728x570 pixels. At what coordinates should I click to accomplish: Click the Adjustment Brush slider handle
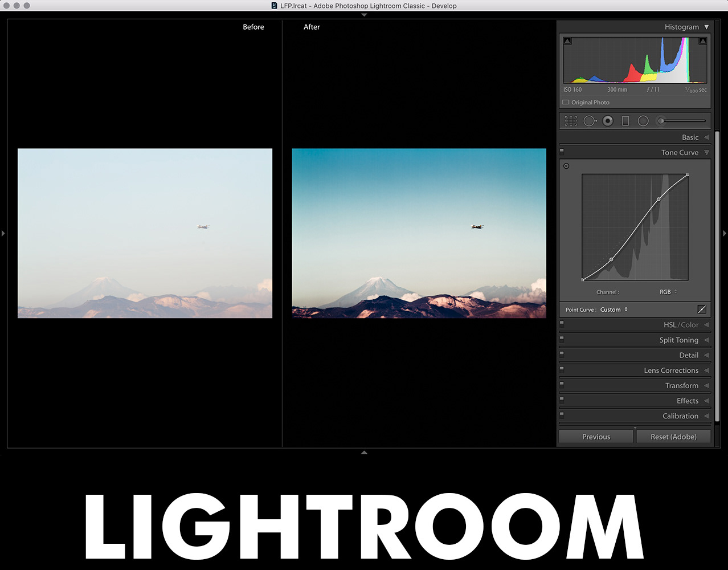point(661,121)
